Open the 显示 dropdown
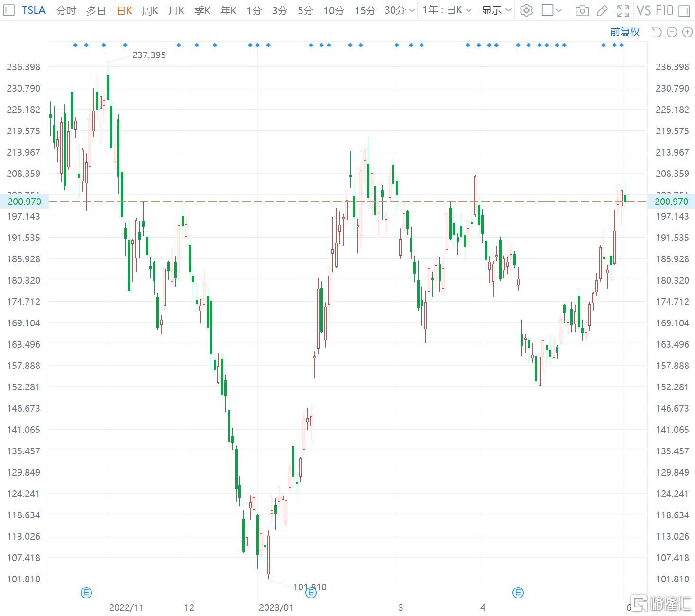 coord(496,10)
